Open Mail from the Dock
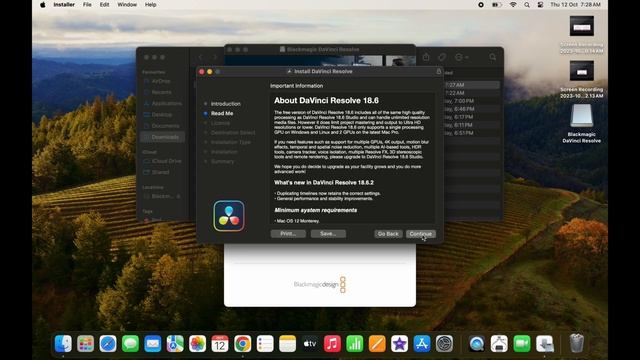Screen dimensions: 640x360 153,344
